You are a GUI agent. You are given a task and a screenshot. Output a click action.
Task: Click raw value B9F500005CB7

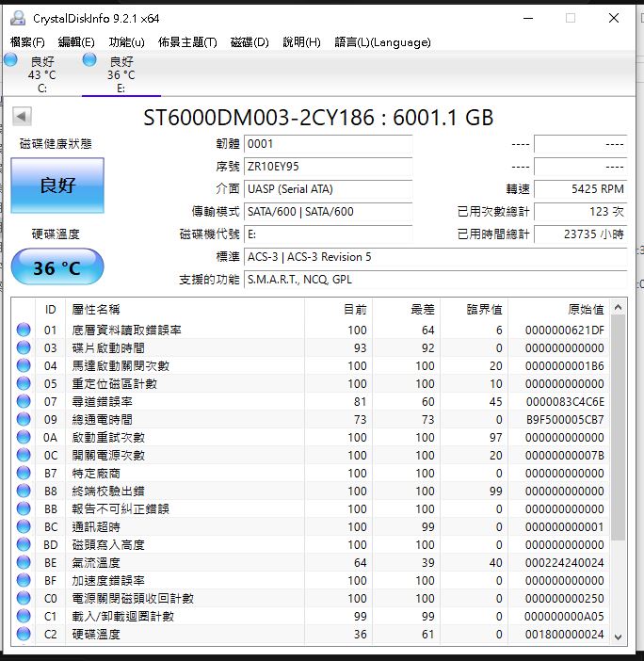[x=565, y=419]
